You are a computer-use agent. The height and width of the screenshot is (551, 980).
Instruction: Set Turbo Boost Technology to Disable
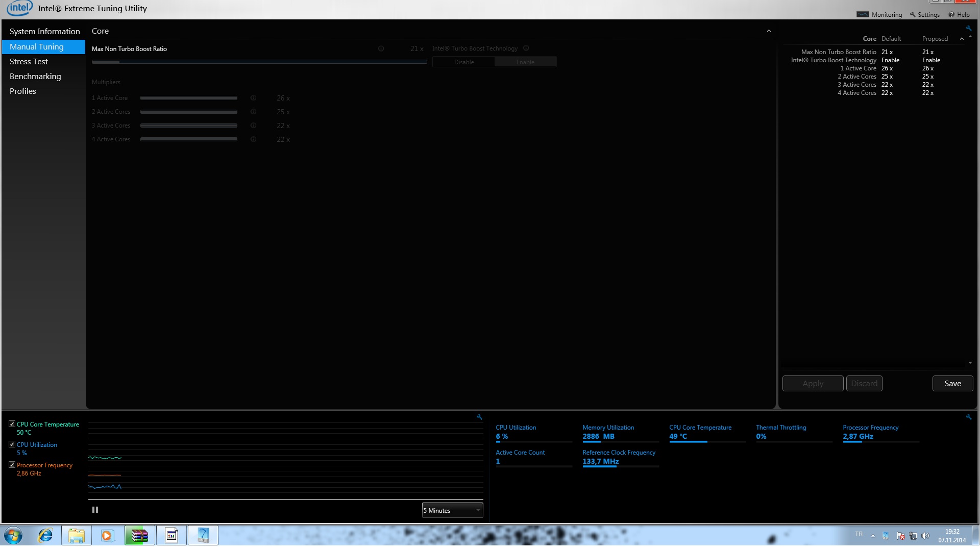[464, 62]
